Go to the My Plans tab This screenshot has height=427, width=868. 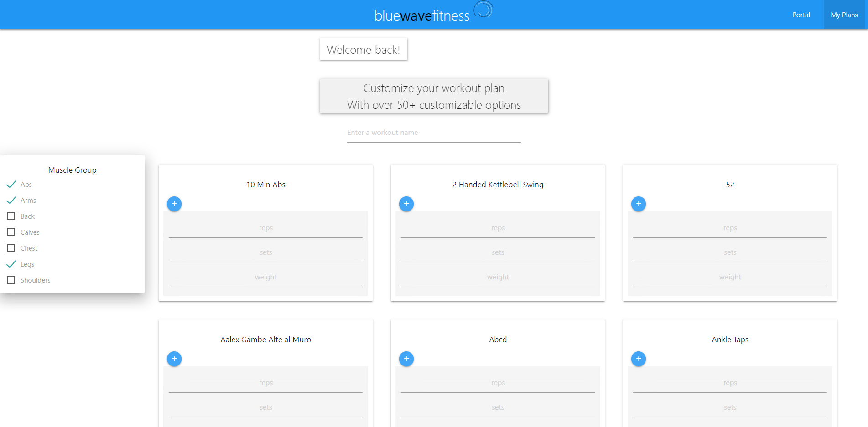pyautogui.click(x=844, y=15)
